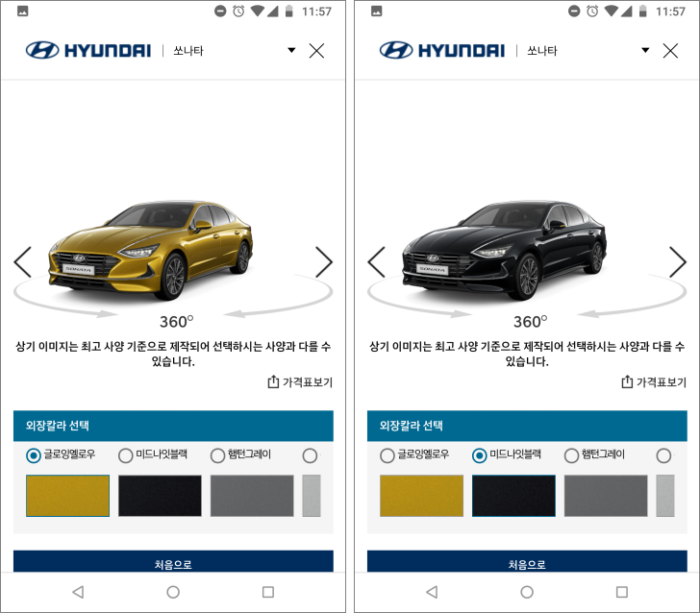This screenshot has height=613, width=700.
Task: Select the fourth partially visible color radio on left screen
Action: [x=310, y=455]
